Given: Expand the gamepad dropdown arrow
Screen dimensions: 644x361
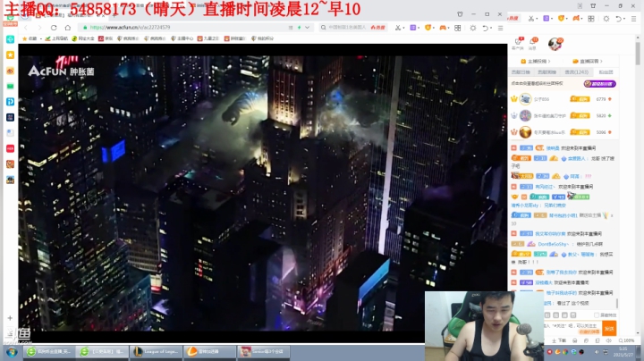Looking at the screenshot, I should click(x=449, y=28).
